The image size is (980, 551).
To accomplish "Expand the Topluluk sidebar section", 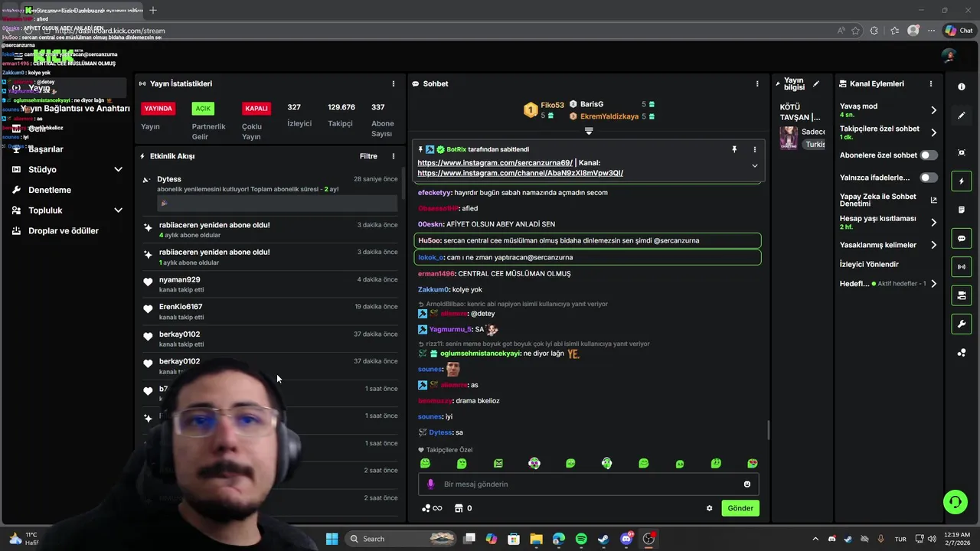I will [x=118, y=210].
